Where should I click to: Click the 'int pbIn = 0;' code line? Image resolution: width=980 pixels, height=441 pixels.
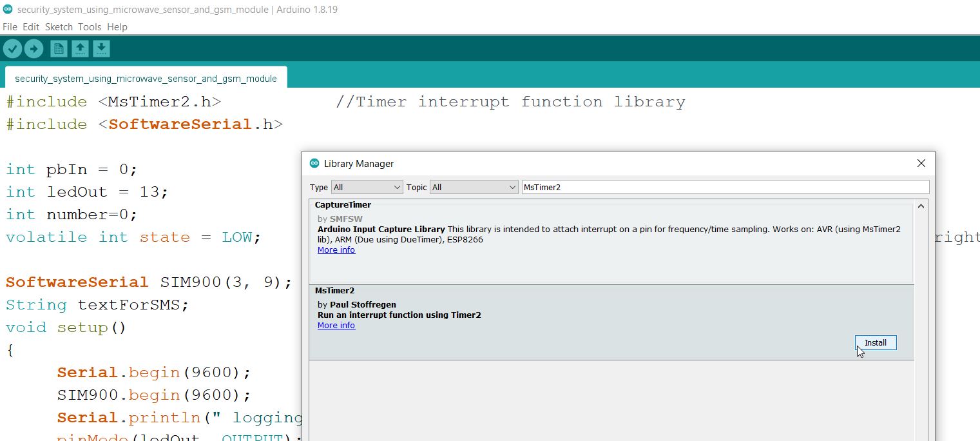click(x=72, y=170)
